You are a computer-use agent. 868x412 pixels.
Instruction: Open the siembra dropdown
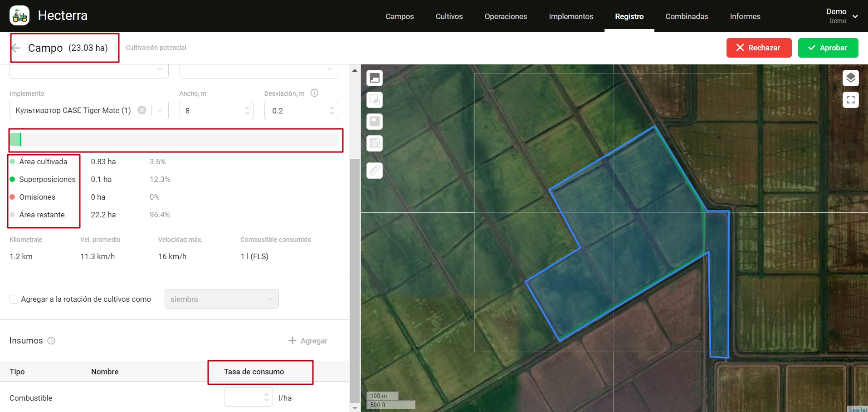click(221, 299)
